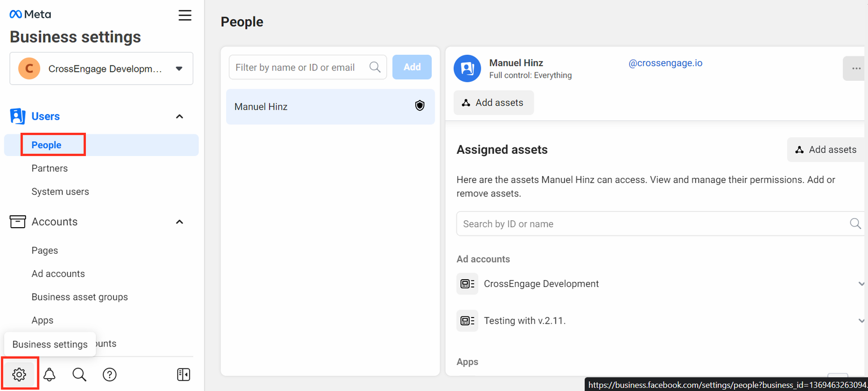The height and width of the screenshot is (391, 868).
Task: Click the CrossEngage Development ad account icon
Action: point(467,284)
